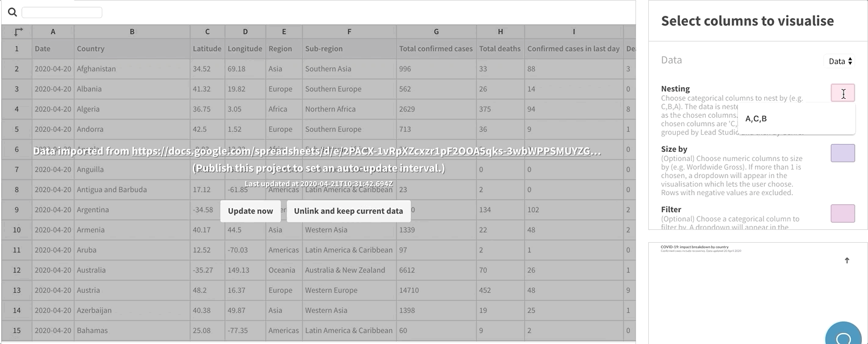Select column I header
Viewport: 868px width, 344px height.
[574, 32]
